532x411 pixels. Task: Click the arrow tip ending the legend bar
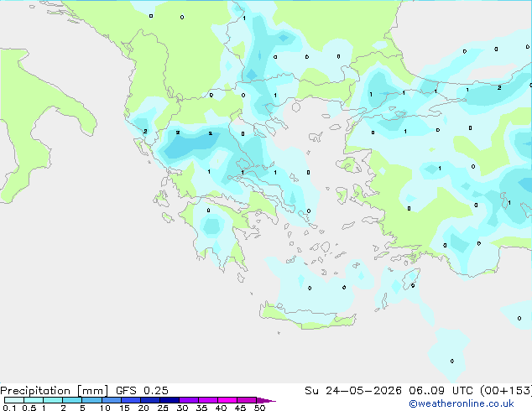266,401
